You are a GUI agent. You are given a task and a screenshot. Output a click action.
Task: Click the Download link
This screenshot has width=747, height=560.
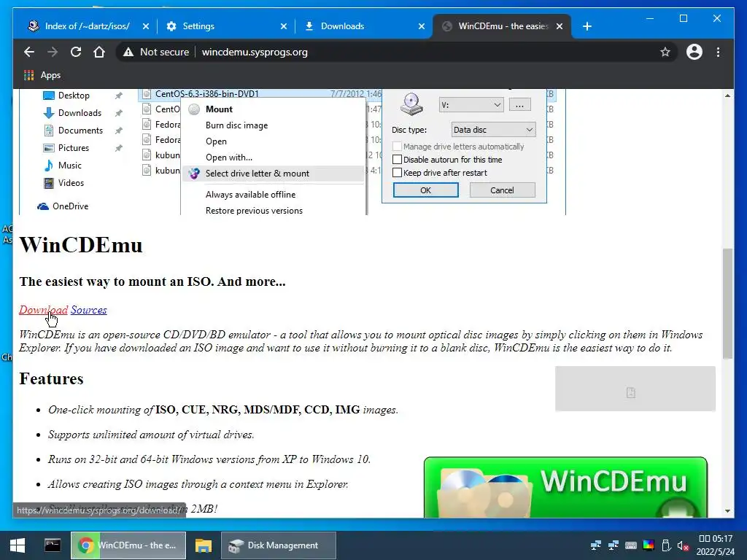tap(43, 310)
